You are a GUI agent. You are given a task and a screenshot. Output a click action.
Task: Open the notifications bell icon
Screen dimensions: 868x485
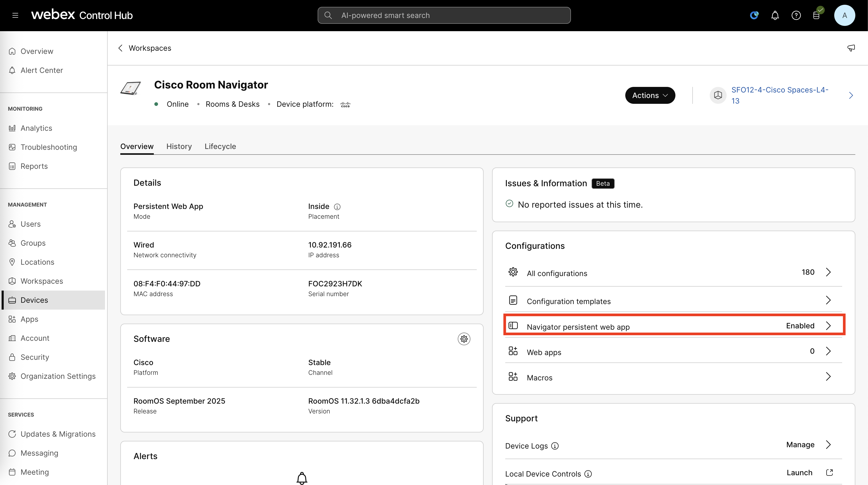pyautogui.click(x=775, y=15)
